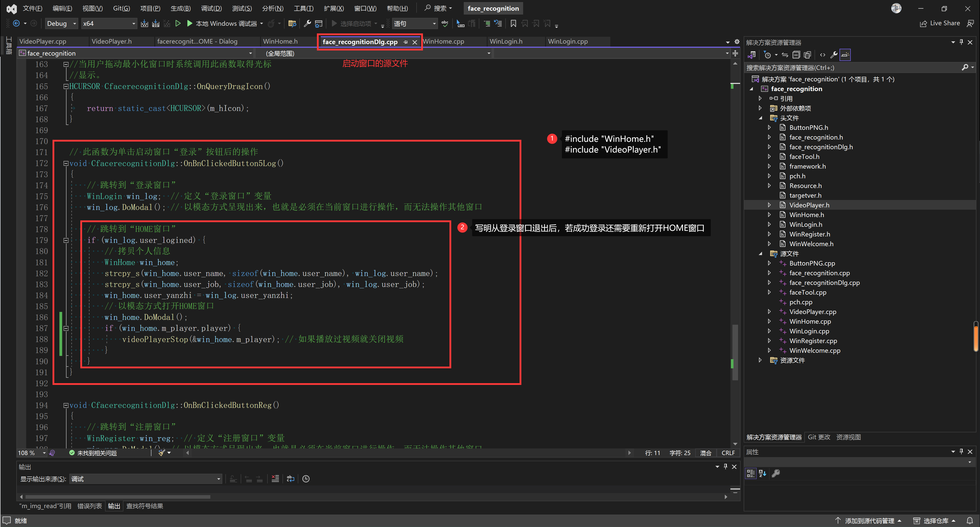The width and height of the screenshot is (980, 527).
Task: Switch to the WinLogin.cpp tab
Action: pos(568,41)
